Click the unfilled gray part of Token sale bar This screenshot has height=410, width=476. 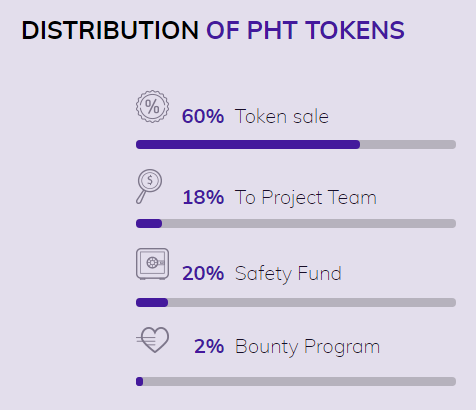[x=408, y=144]
